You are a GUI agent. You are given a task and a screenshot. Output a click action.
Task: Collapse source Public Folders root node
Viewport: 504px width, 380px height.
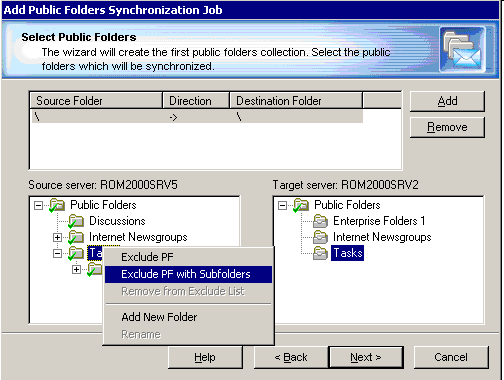[39, 205]
